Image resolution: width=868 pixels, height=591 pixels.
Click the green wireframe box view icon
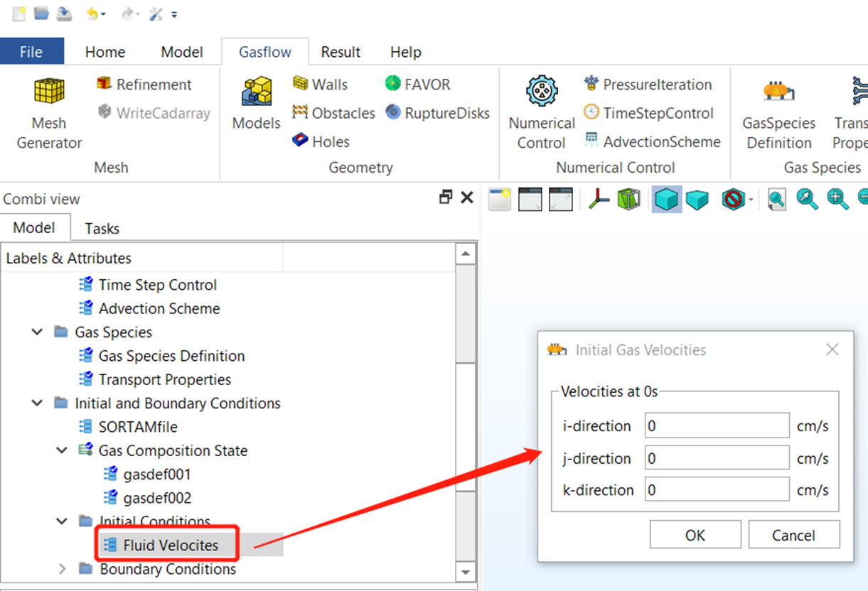click(x=628, y=200)
